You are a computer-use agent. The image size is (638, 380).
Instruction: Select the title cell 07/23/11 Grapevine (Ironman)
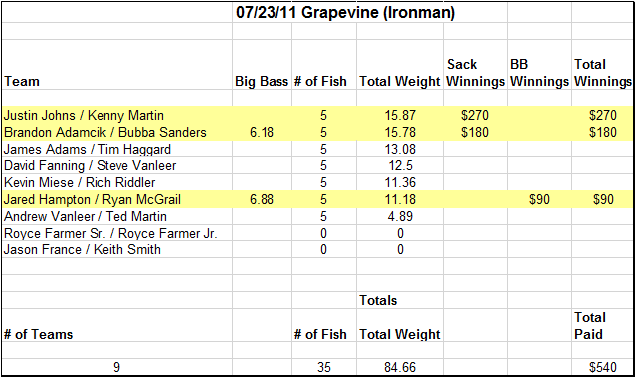click(345, 12)
